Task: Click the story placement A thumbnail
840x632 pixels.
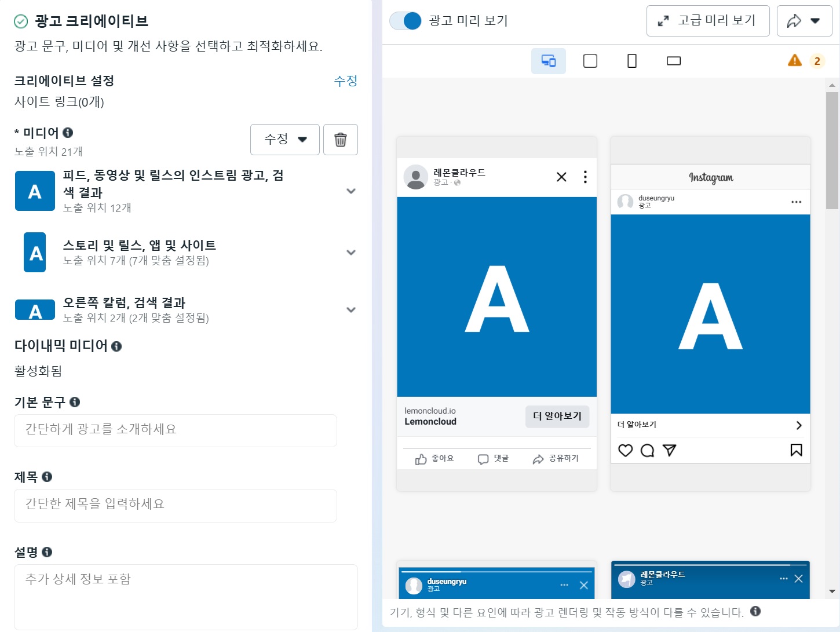Action: coord(35,253)
